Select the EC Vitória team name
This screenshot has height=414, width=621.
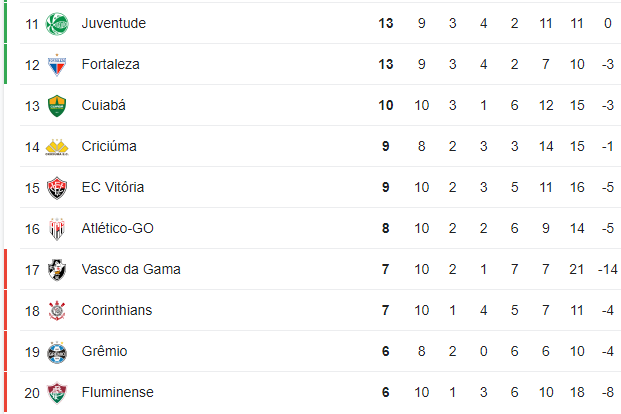pyautogui.click(x=113, y=187)
